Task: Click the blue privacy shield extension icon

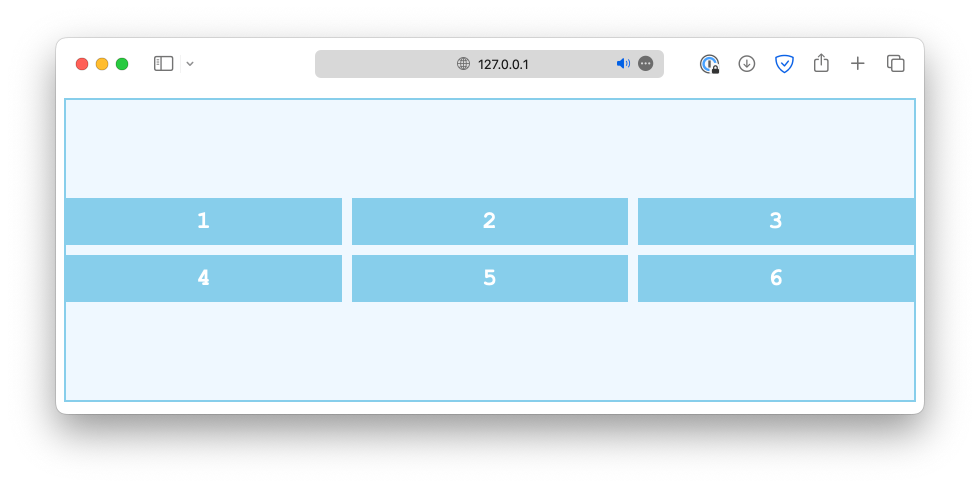Action: pos(784,63)
